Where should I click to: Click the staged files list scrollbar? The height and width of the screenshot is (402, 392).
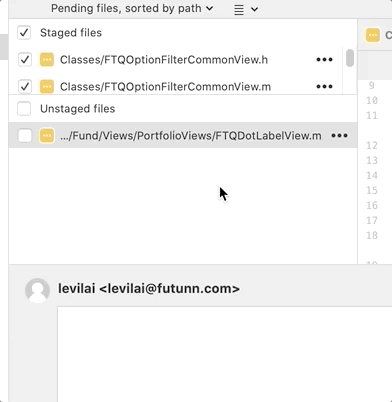[x=350, y=58]
